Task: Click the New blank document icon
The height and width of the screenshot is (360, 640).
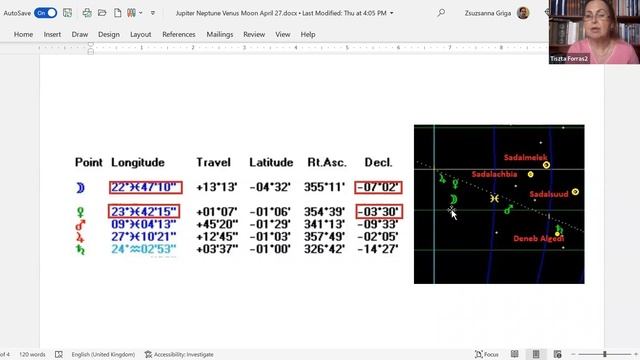Action: pyautogui.click(x=118, y=13)
